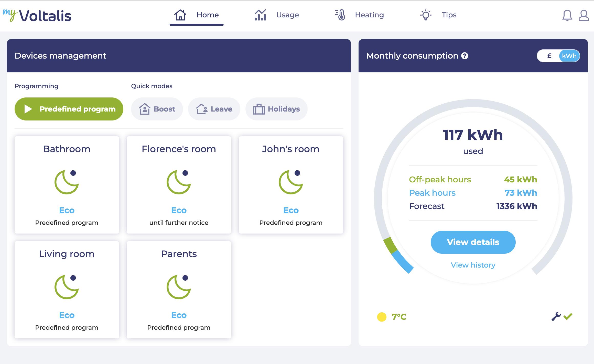Open the Tips tab
This screenshot has height=364, width=594.
(x=438, y=15)
